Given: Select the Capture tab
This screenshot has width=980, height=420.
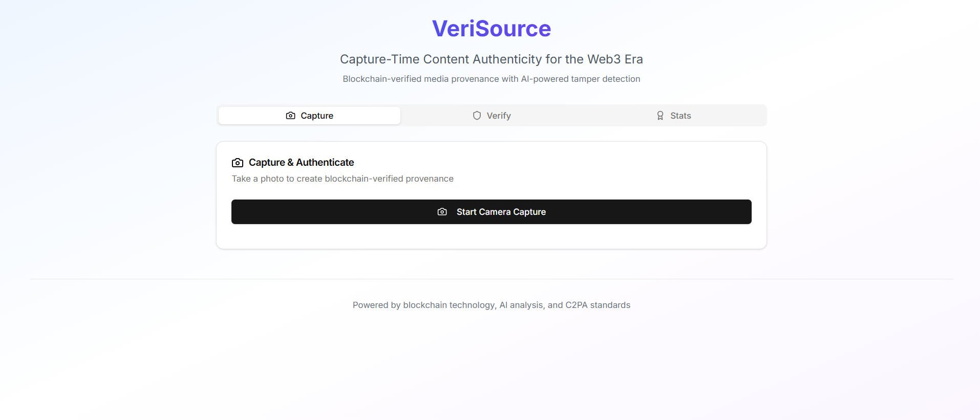Looking at the screenshot, I should (x=309, y=116).
